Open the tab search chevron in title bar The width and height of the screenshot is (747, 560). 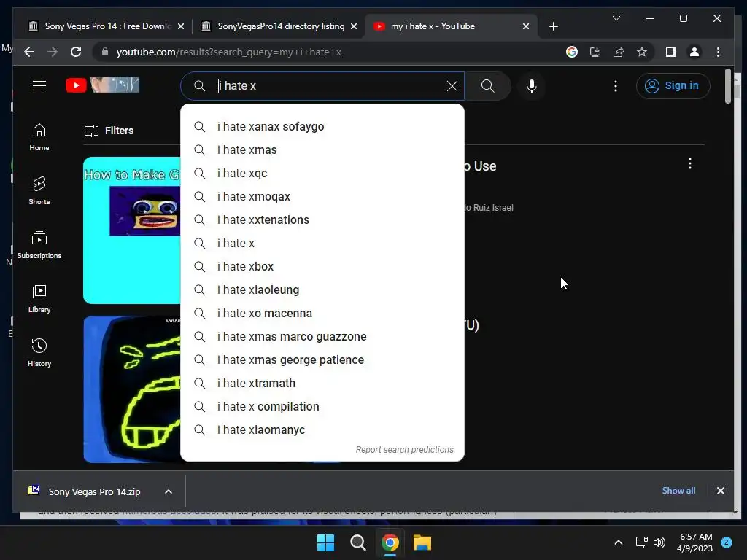pos(616,18)
